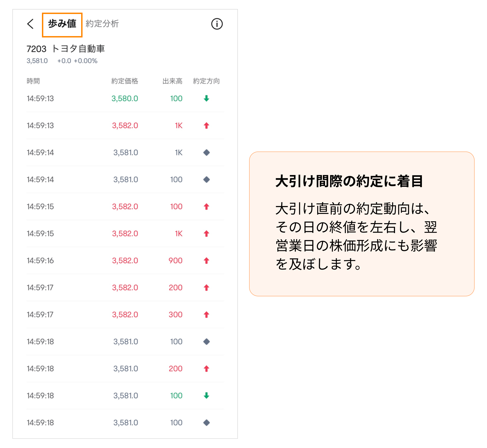The width and height of the screenshot is (487, 448).
Task: Click red up arrow in 3,581.0 200 row
Action: (x=206, y=369)
